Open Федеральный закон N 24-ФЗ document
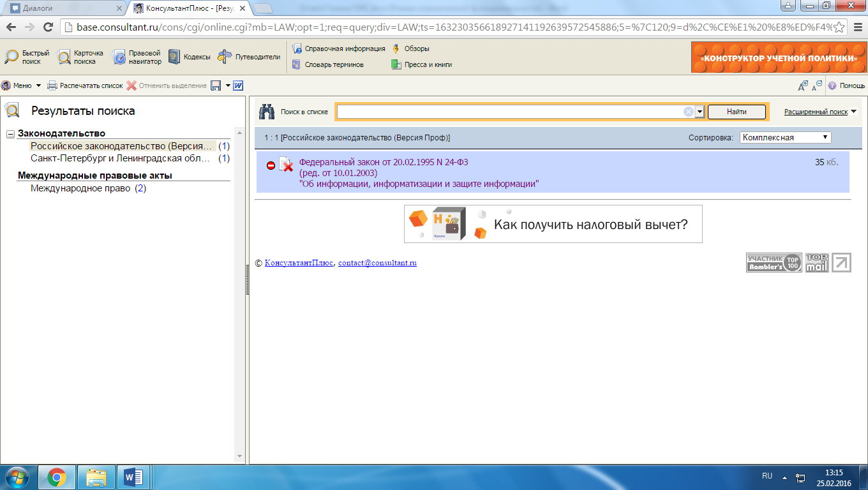Image resolution: width=868 pixels, height=490 pixels. [384, 162]
